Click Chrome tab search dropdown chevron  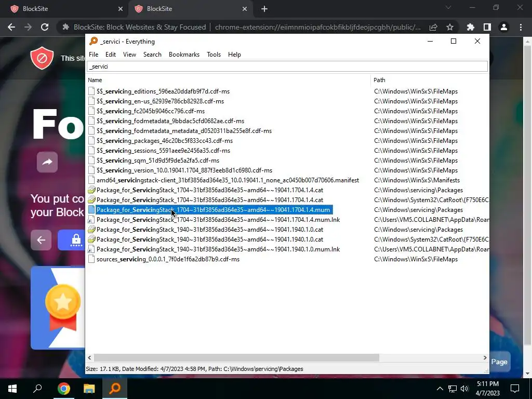448,7
